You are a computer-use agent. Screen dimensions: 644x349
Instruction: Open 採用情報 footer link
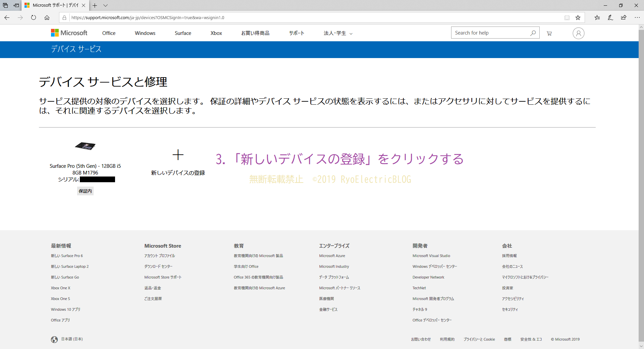click(509, 256)
